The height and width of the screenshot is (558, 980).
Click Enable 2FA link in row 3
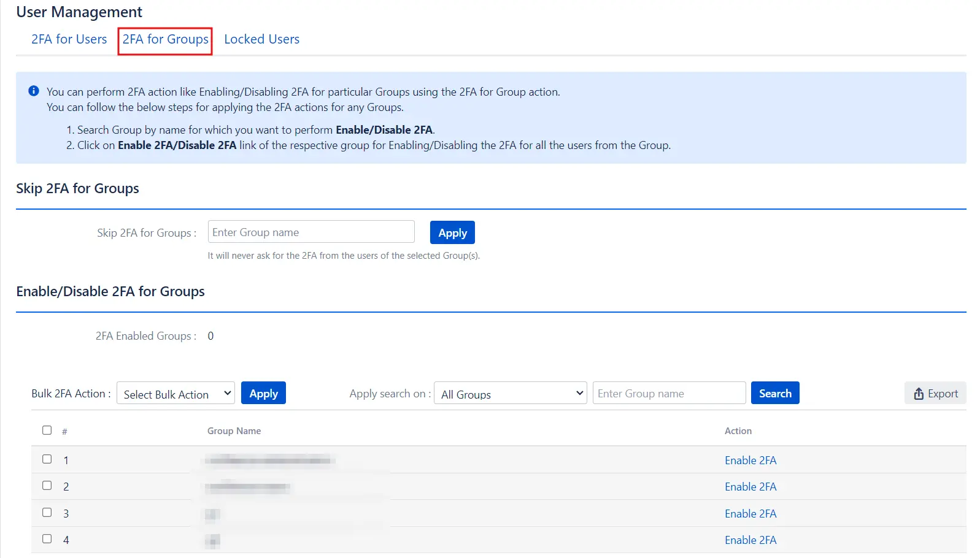click(x=750, y=514)
